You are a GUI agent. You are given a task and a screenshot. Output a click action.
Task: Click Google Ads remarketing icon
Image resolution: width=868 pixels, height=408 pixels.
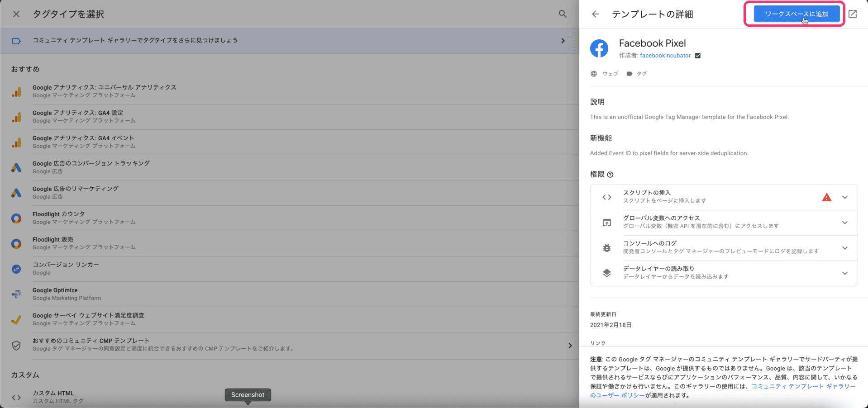16,193
